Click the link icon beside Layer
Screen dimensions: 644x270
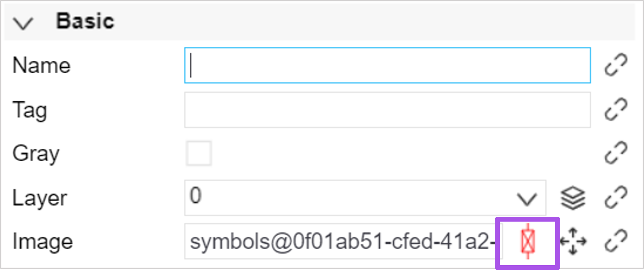(616, 197)
